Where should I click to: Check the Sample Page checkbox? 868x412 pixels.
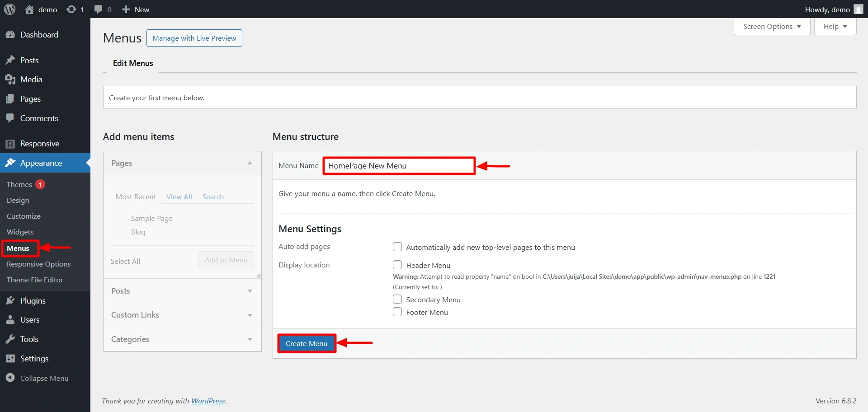coord(122,218)
